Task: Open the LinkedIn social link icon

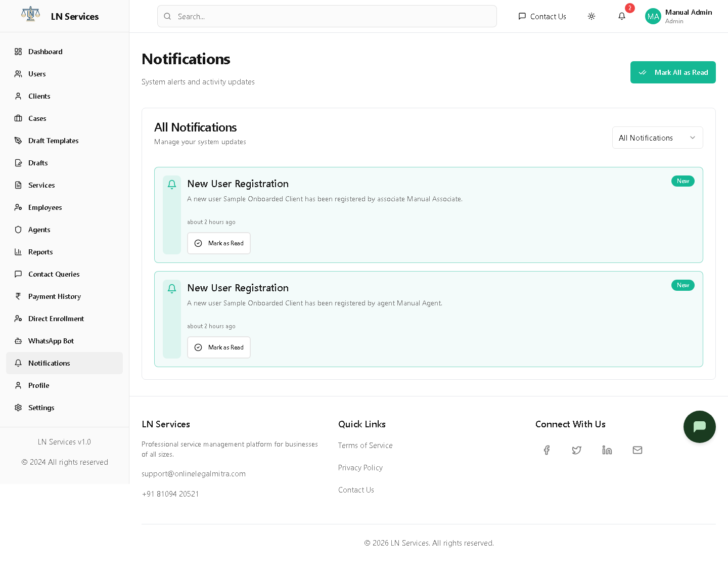Action: [x=607, y=450]
